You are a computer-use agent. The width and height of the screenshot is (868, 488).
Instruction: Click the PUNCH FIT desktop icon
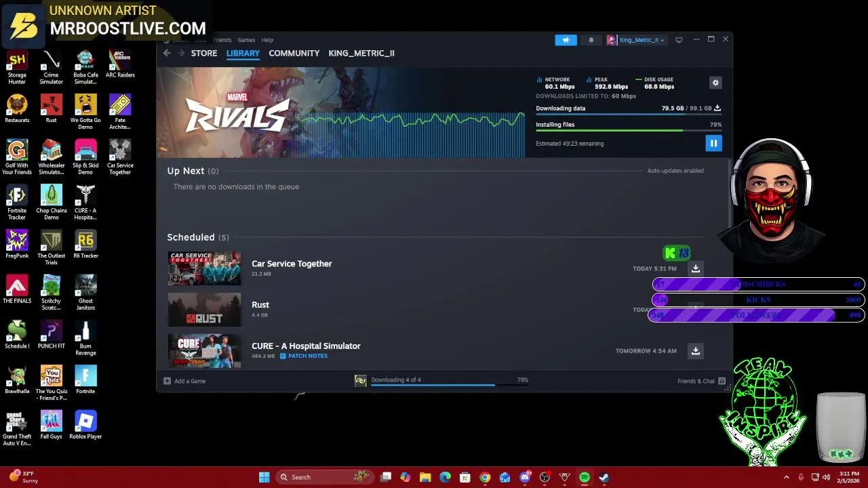click(51, 335)
